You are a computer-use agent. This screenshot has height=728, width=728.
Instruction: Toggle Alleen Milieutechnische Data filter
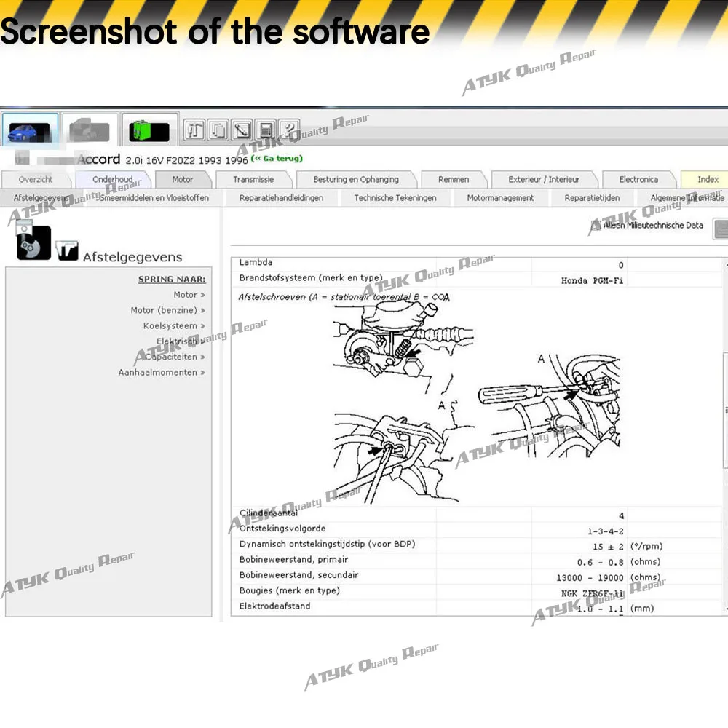[646, 226]
